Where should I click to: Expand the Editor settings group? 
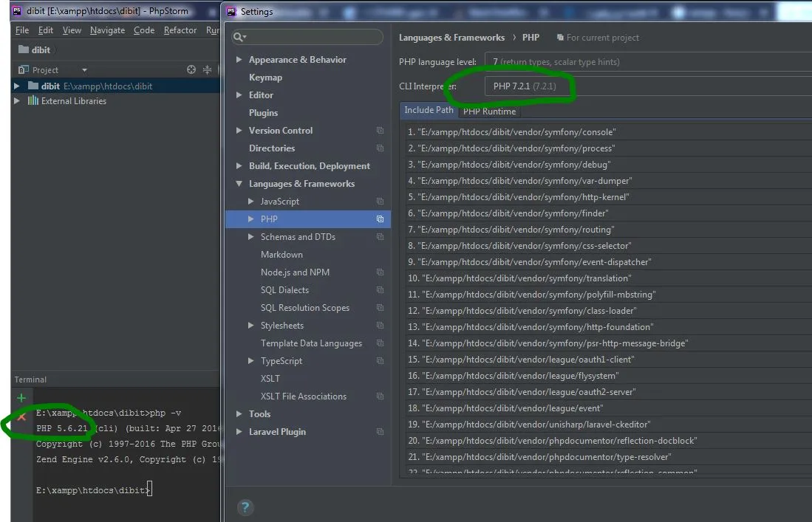click(x=239, y=95)
